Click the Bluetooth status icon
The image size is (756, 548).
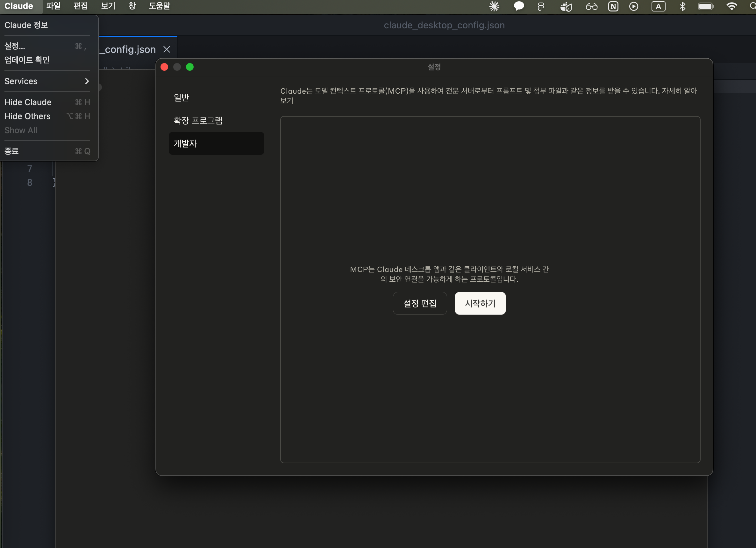(682, 6)
